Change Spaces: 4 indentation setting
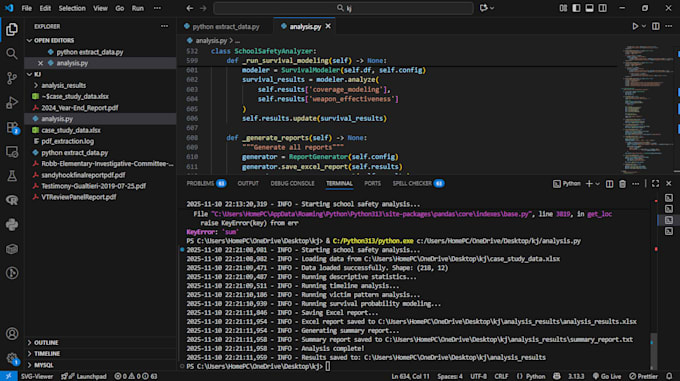This screenshot has width=680, height=381. [450, 376]
